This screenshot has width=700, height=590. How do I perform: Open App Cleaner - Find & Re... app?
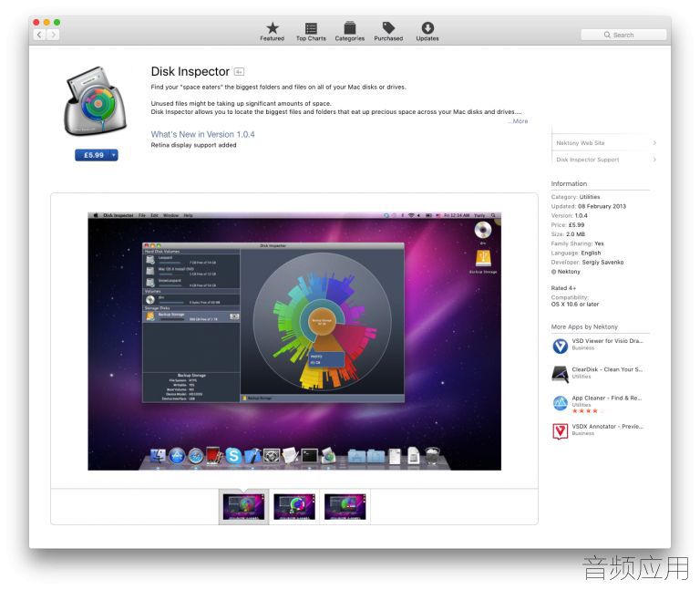click(x=607, y=398)
